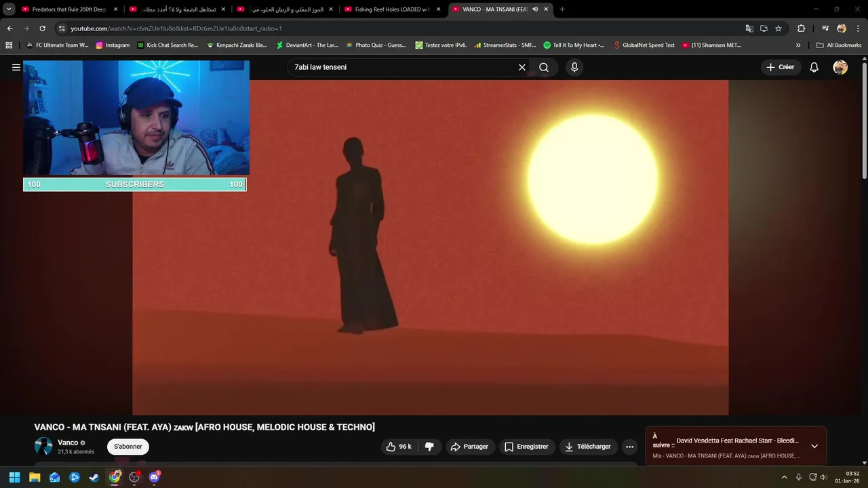Viewport: 868px width, 488px height.
Task: Open the Photo Quiz bookmark
Action: click(376, 45)
